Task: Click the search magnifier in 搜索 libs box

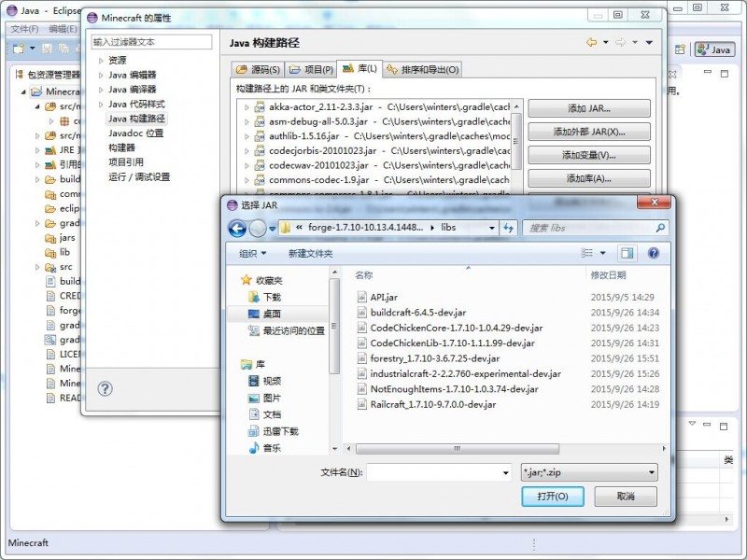Action: pyautogui.click(x=660, y=228)
